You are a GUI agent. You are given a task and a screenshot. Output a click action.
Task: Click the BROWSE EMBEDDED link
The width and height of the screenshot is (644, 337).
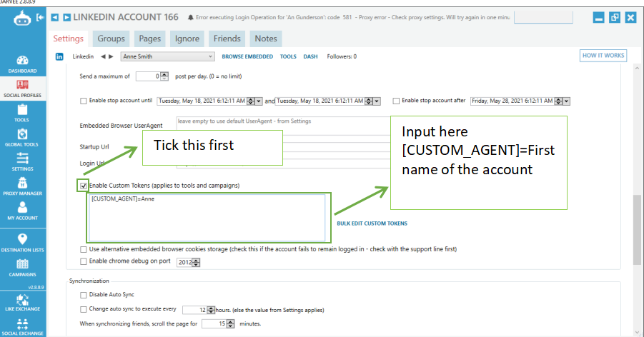[x=247, y=56]
